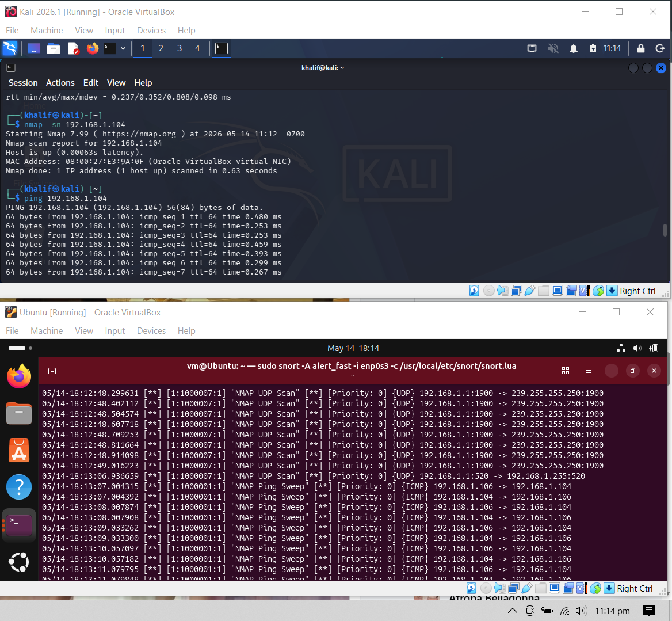Open File menu of Ubuntu VirtualBox window
This screenshot has height=621, width=672.
(12, 331)
